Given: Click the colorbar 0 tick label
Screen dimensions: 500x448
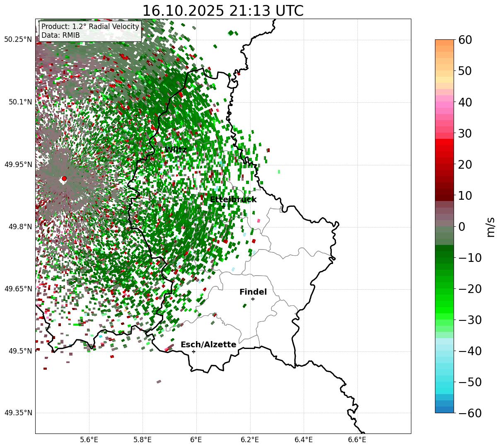Looking at the screenshot, I should (463, 227).
